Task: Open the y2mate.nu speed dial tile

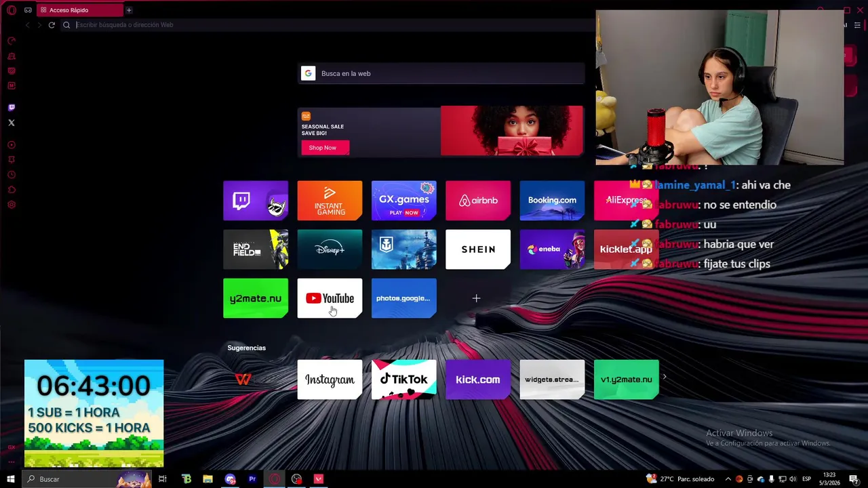Action: pos(256,298)
